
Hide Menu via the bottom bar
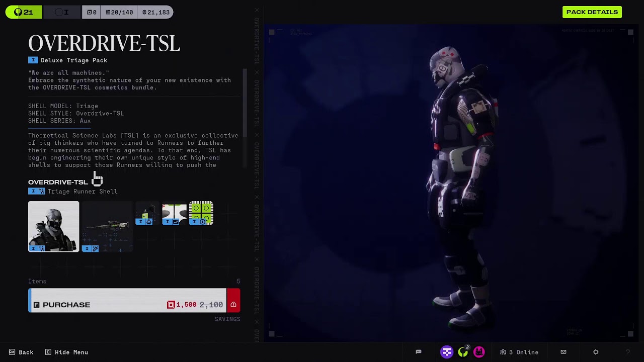click(66, 352)
